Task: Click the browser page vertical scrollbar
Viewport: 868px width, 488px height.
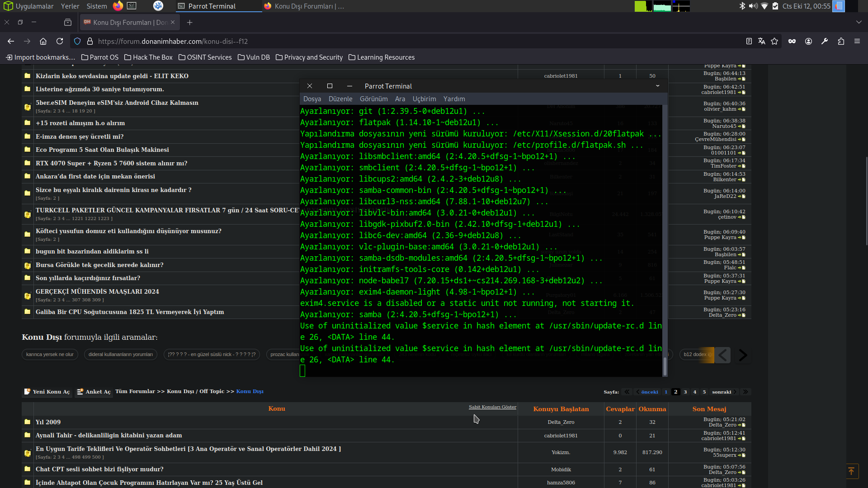Action: tap(866, 201)
